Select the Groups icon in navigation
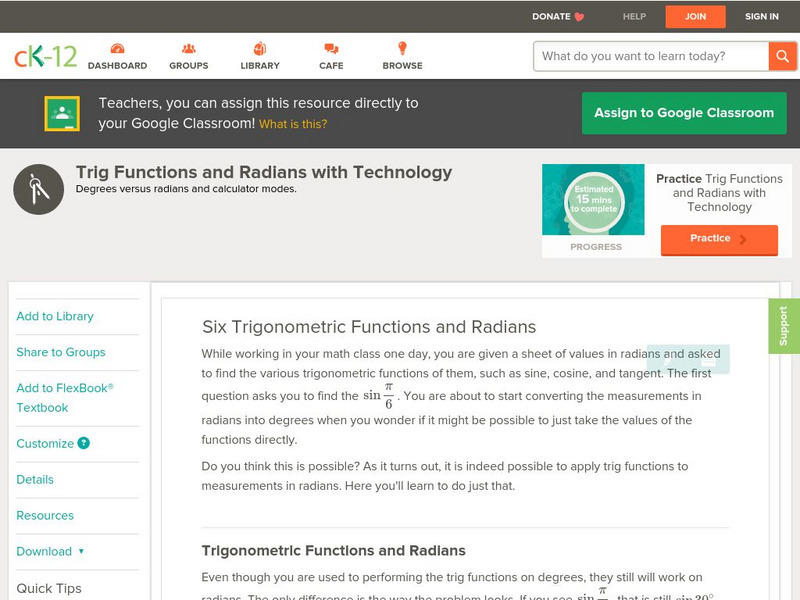This screenshot has height=600, width=800. tap(187, 47)
